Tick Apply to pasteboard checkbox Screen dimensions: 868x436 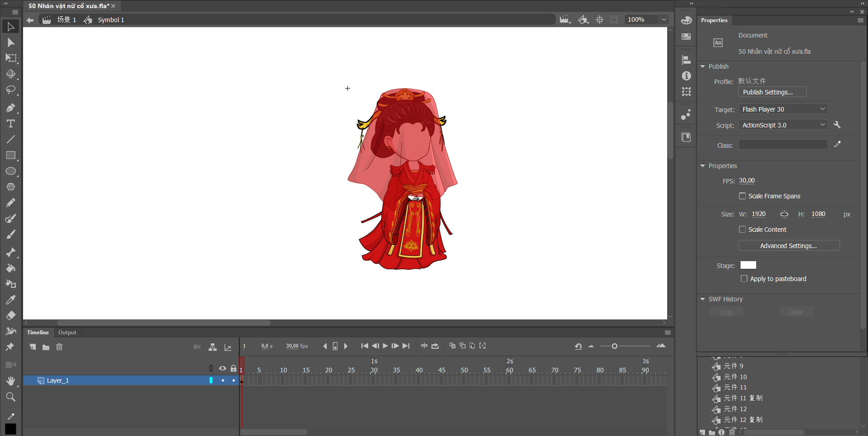coord(744,279)
